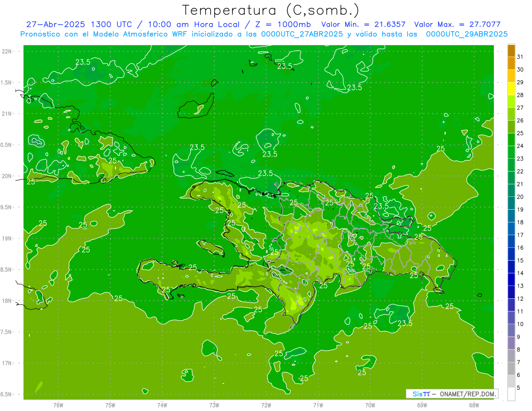Click the color bar's '14' scale label
Screen dimensions: 532x411
[520, 273]
